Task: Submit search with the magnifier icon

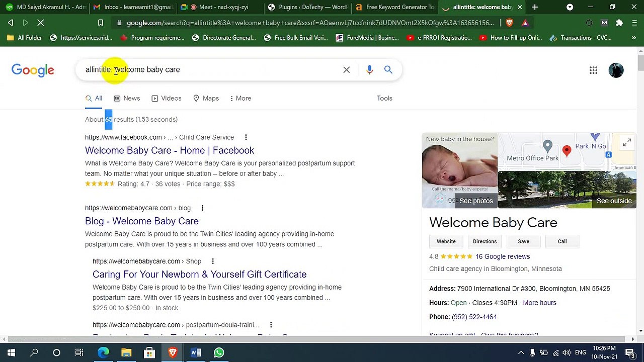Action: 388,69
